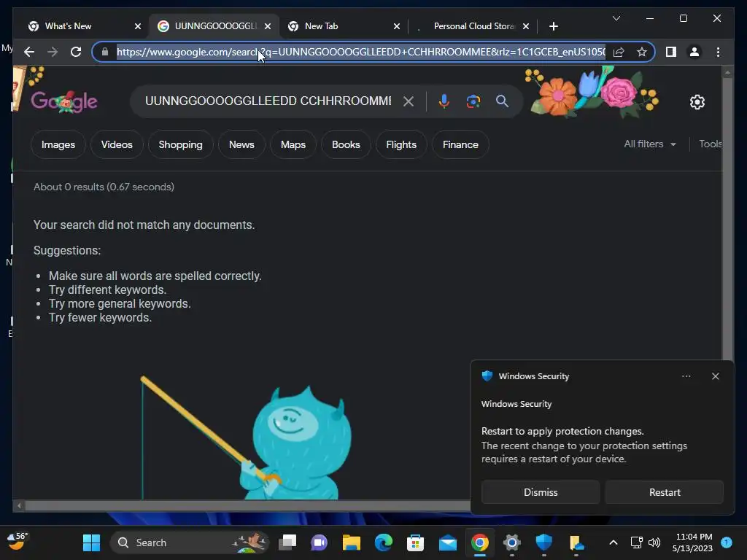This screenshot has width=747, height=560.
Task: Reload the current page
Action: click(76, 52)
